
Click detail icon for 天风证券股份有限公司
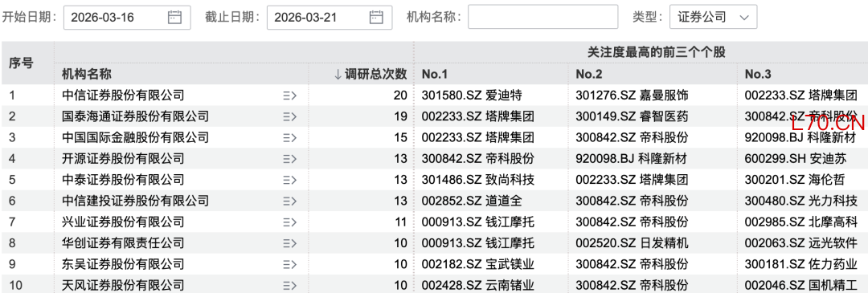pyautogui.click(x=289, y=286)
